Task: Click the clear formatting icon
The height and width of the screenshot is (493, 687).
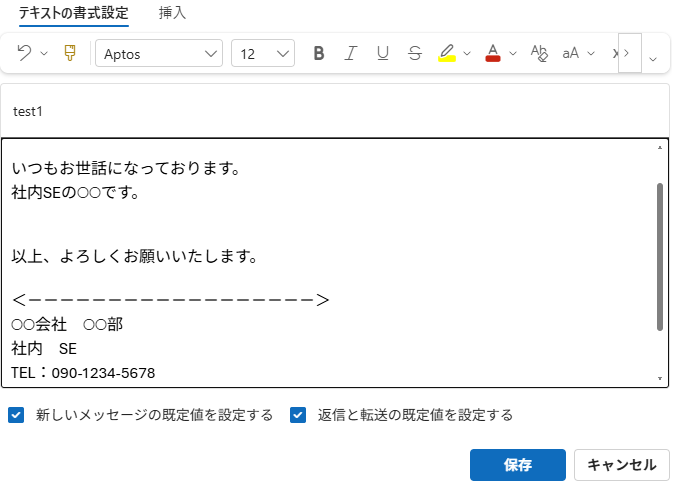Action: 539,53
